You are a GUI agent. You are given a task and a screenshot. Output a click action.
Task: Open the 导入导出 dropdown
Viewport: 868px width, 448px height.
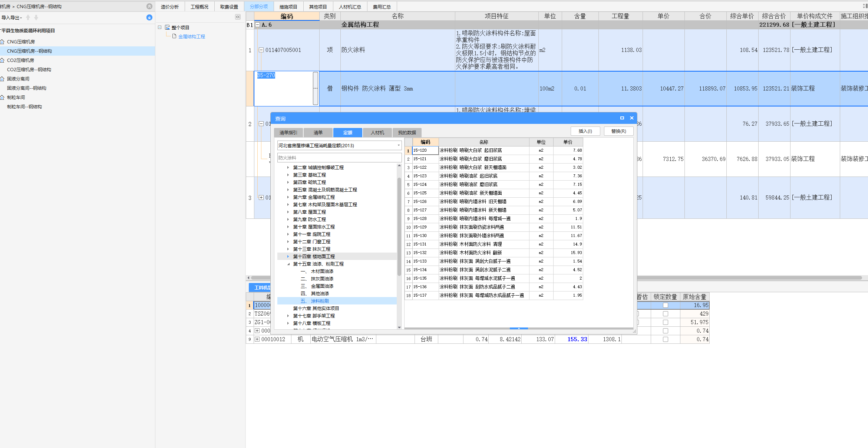[12, 18]
